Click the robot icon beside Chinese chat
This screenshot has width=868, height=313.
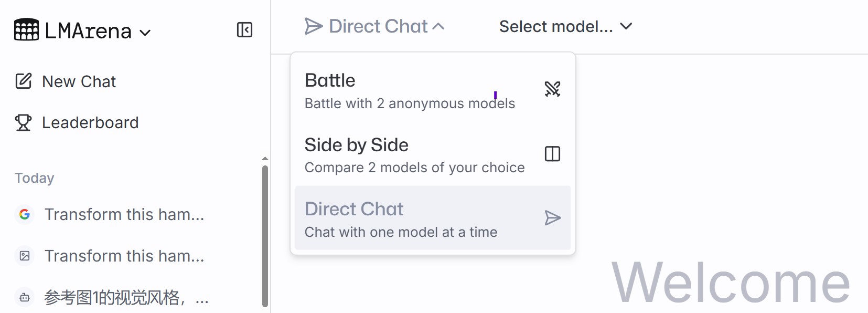coord(25,298)
